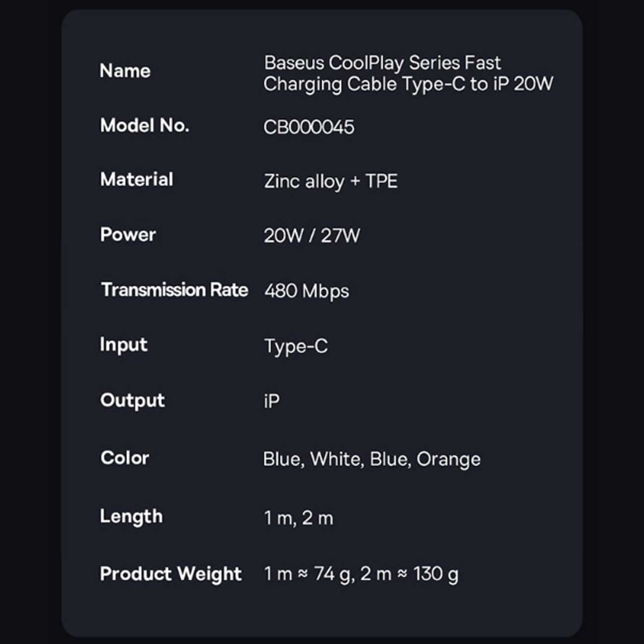The height and width of the screenshot is (644, 644).
Task: Select model number CB000045
Action: (309, 127)
